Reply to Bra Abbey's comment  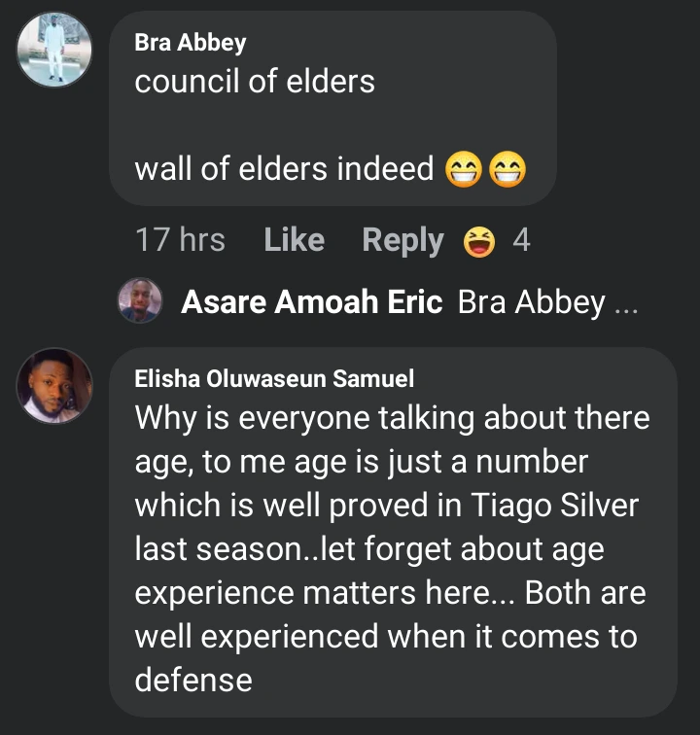[x=402, y=240]
